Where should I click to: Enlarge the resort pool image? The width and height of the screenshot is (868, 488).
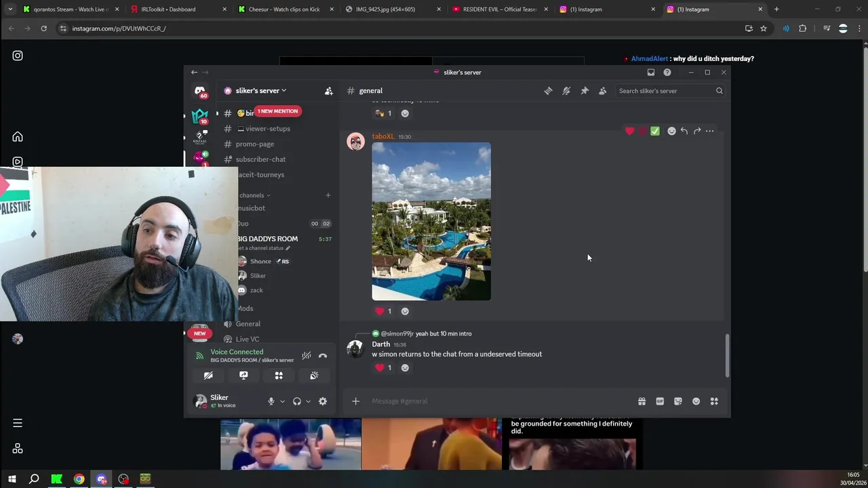pyautogui.click(x=431, y=221)
